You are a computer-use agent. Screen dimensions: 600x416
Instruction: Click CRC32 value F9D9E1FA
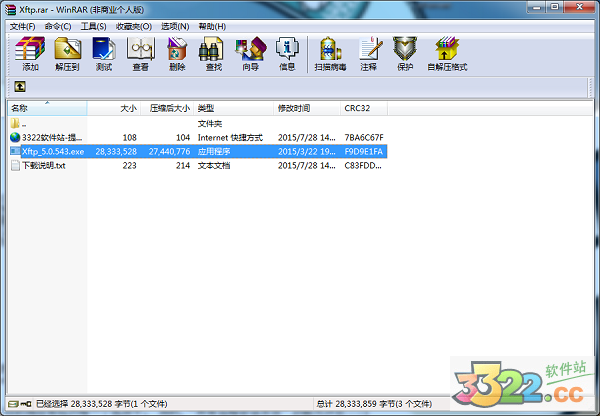pos(364,152)
